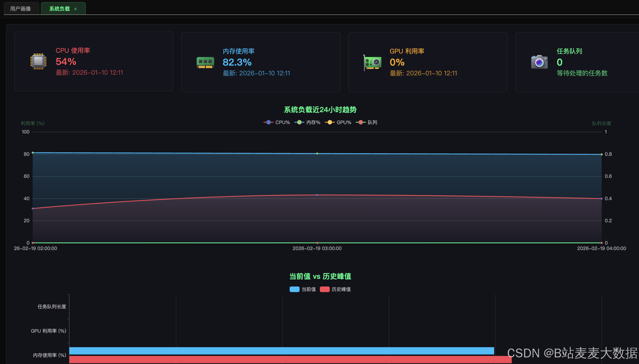639x364 pixels.
Task: Click blue 内存使用率 current value bar
Action: click(281, 351)
